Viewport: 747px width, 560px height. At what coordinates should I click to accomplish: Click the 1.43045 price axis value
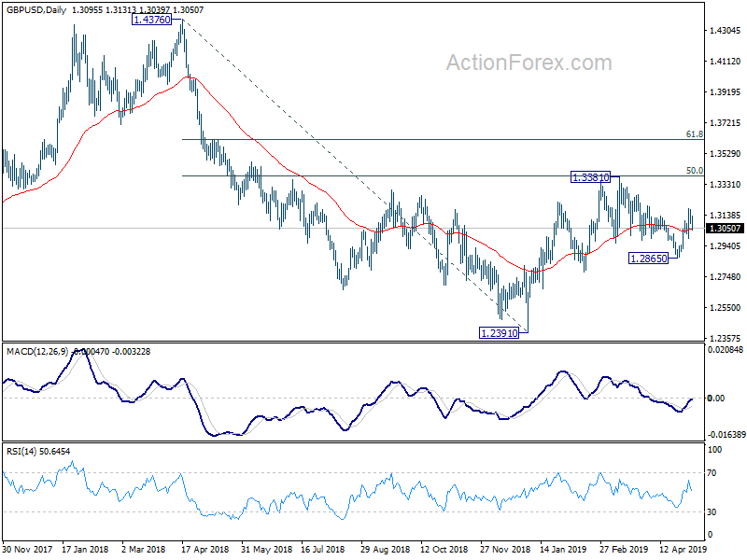tap(726, 31)
